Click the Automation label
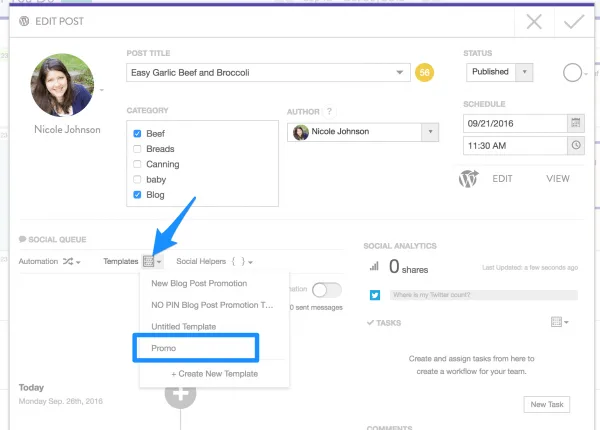600x430 pixels. 38,261
